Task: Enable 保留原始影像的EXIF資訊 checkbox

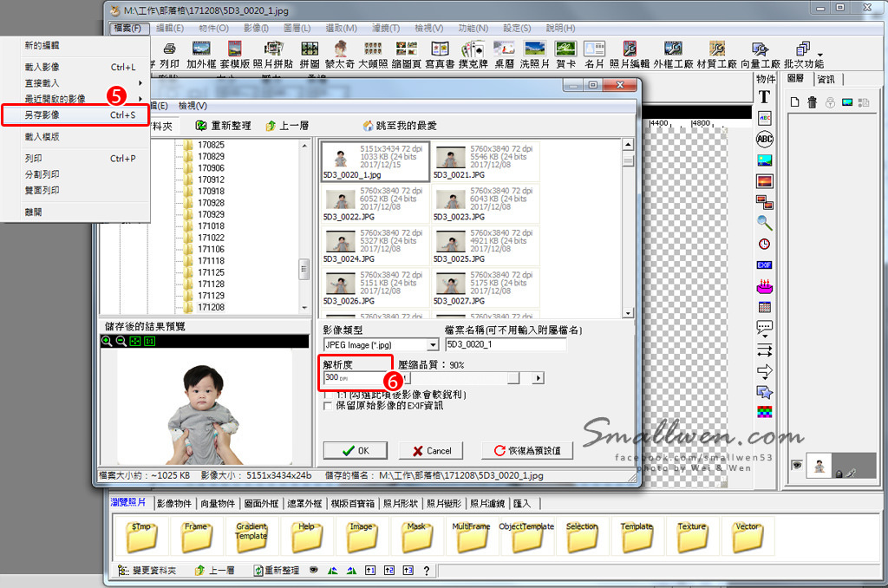Action: coord(327,406)
